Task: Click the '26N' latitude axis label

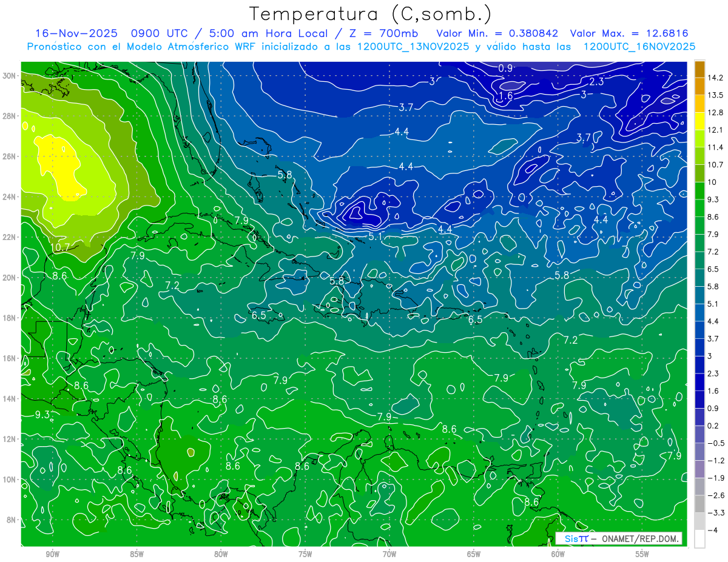Action: coord(10,156)
